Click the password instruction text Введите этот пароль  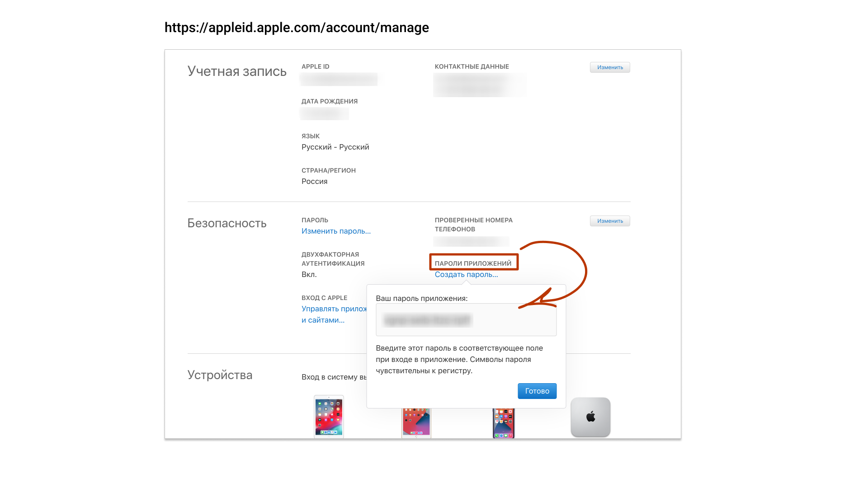[459, 360]
